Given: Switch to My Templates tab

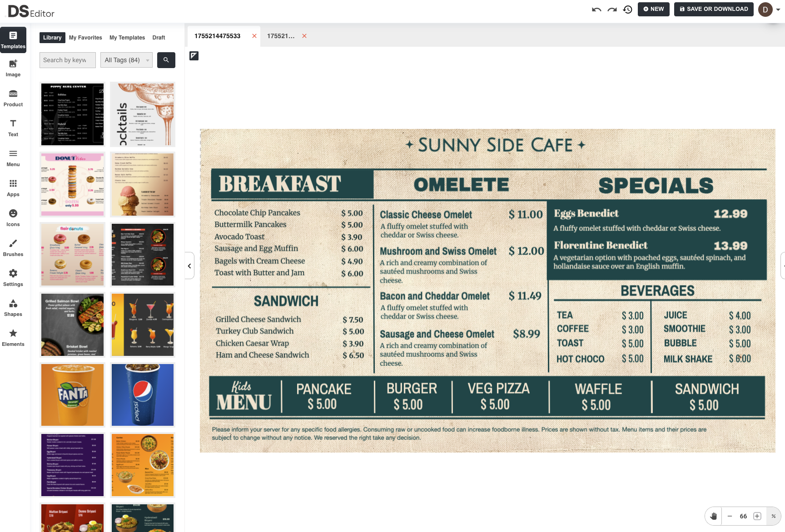Looking at the screenshot, I should click(127, 38).
